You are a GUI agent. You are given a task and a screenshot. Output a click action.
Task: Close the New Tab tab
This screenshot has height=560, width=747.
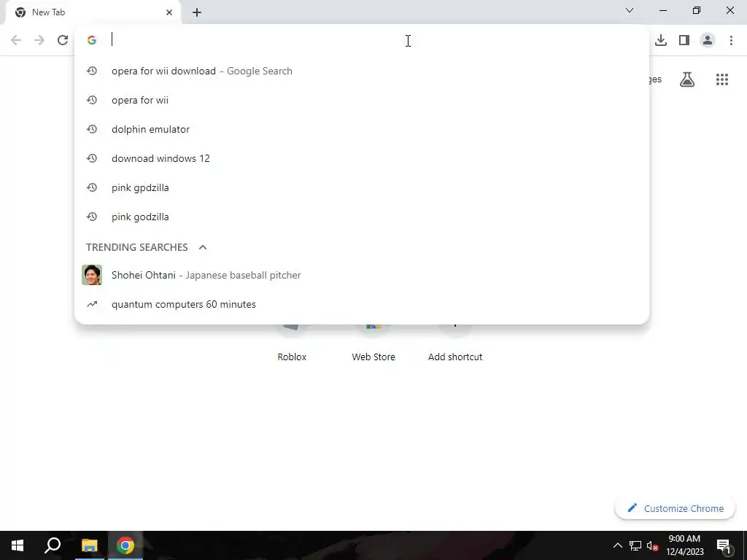[x=169, y=12]
